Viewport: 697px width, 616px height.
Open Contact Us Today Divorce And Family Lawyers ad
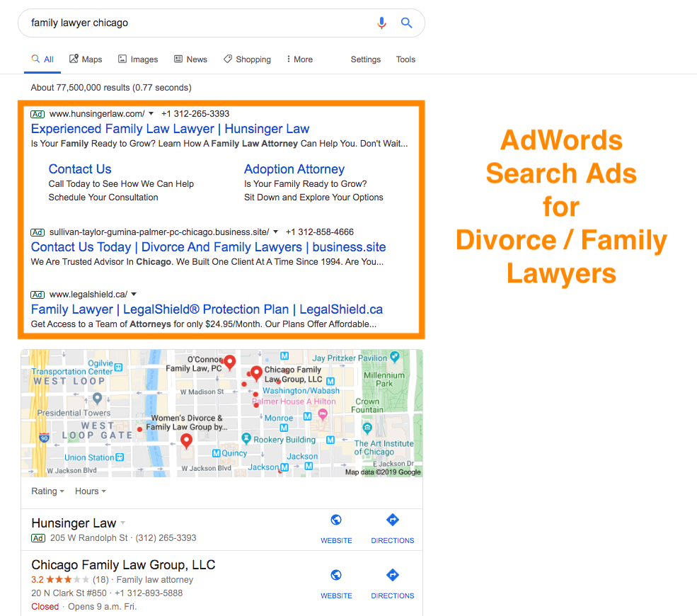coord(208,247)
